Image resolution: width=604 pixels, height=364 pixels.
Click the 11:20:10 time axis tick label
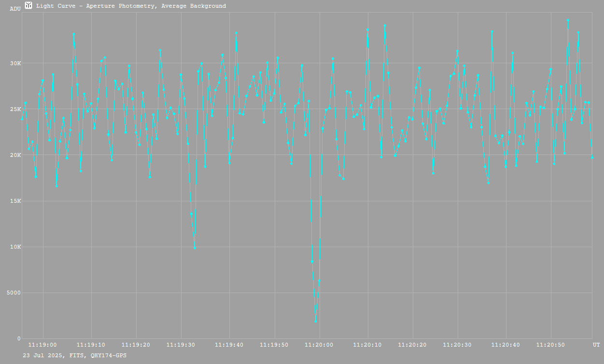367,345
